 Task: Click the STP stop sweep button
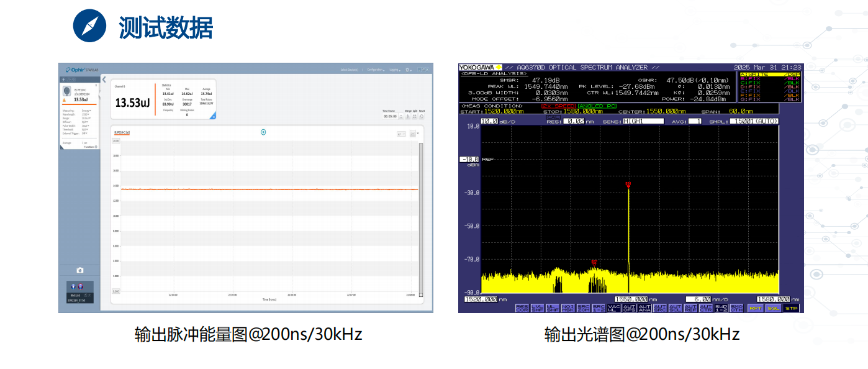pos(790,308)
